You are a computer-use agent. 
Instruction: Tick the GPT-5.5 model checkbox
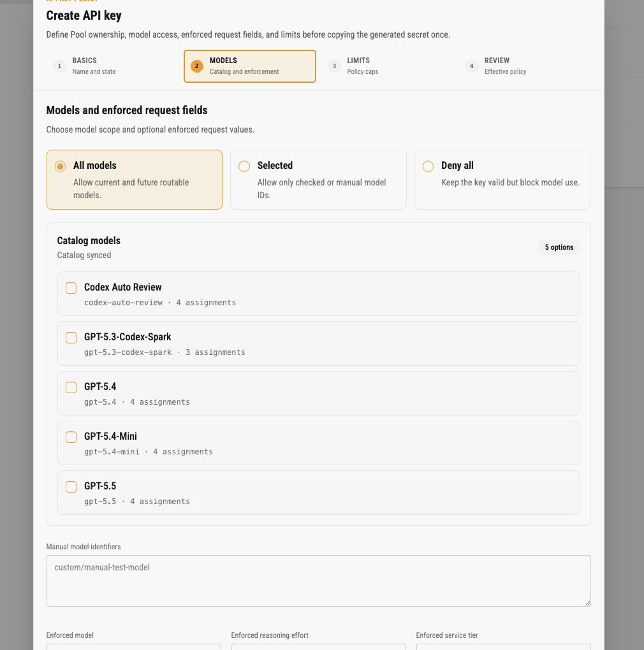(71, 487)
